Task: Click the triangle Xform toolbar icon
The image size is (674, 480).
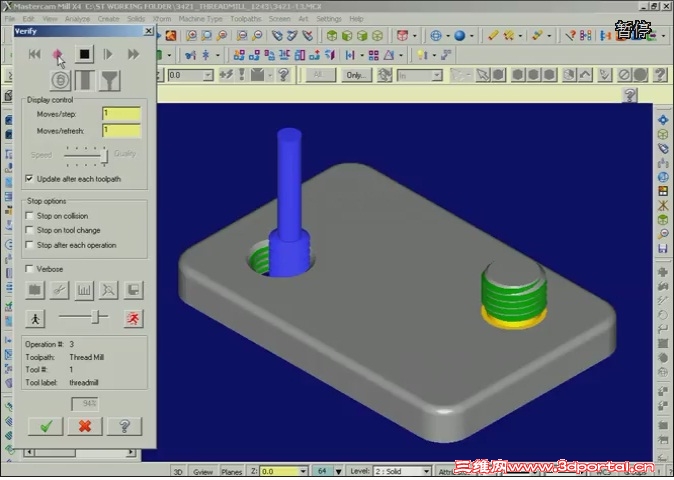Action: [x=389, y=55]
